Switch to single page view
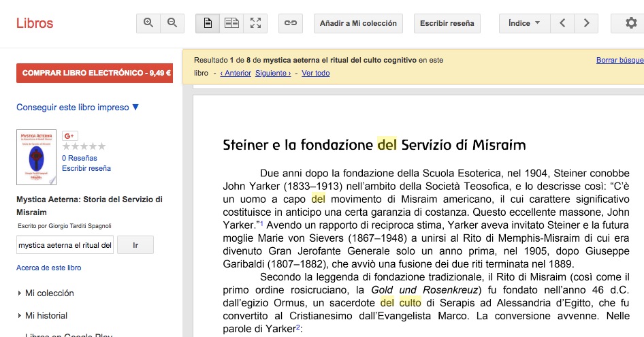 [208, 23]
